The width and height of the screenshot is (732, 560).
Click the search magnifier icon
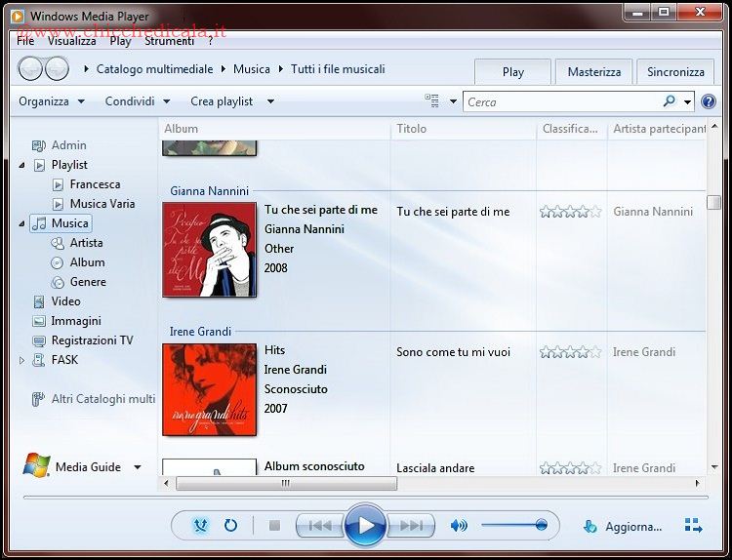click(670, 101)
